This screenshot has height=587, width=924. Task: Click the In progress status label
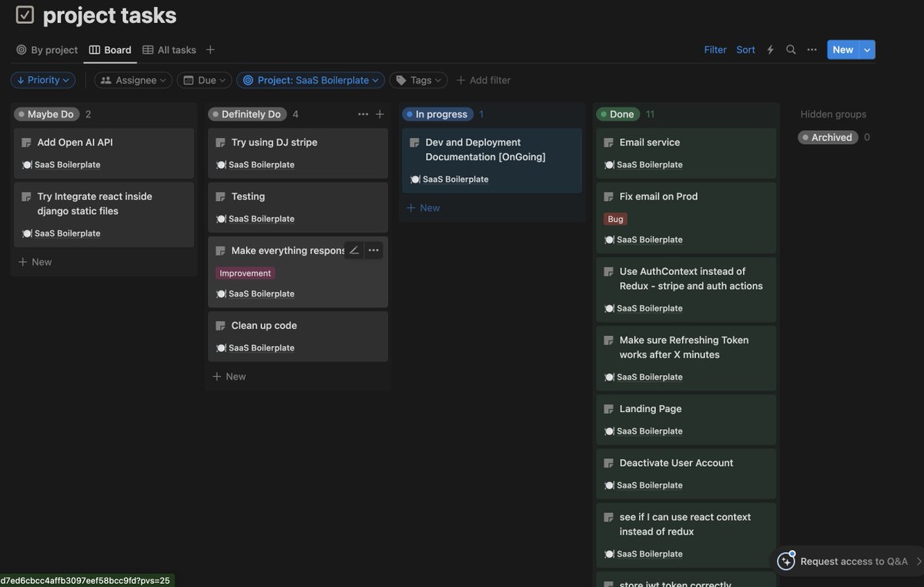pos(437,114)
